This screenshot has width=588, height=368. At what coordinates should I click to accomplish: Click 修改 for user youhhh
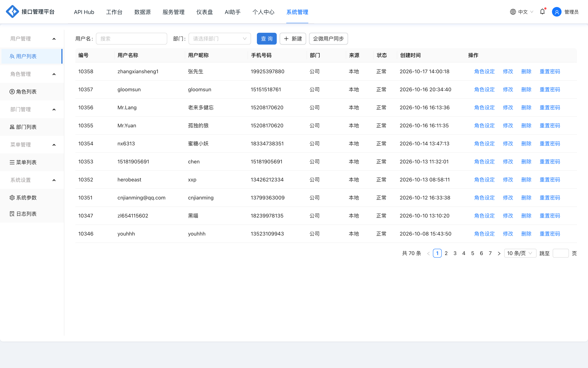[x=508, y=234]
